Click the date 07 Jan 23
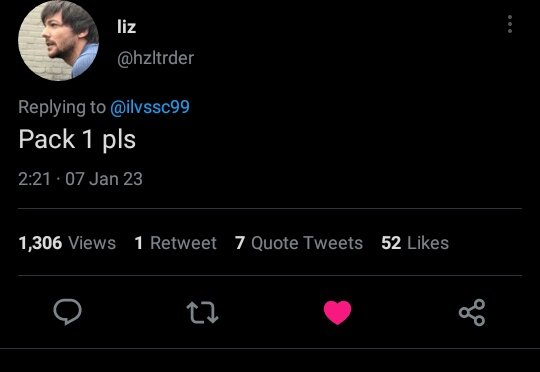This screenshot has width=540, height=372. coord(104,179)
